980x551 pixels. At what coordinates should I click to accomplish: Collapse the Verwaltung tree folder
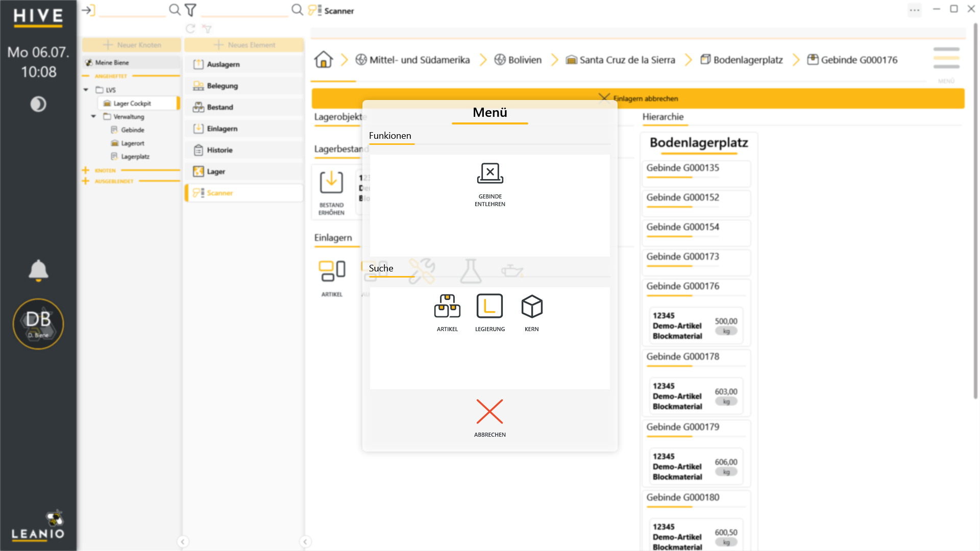[x=93, y=116]
